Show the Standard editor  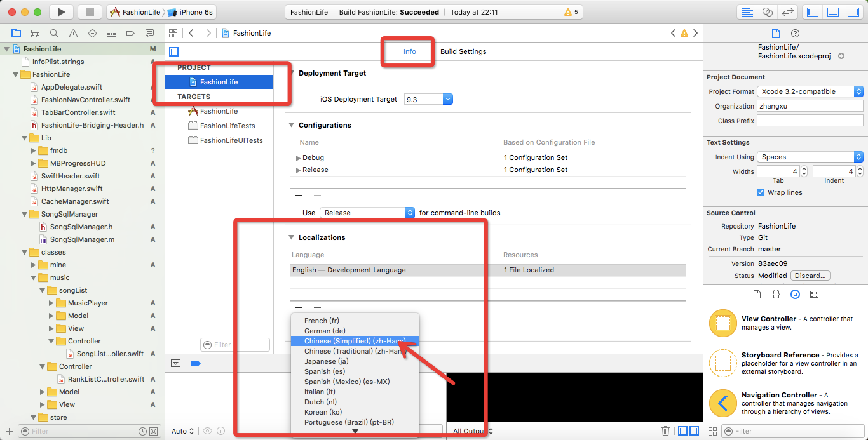click(x=747, y=12)
